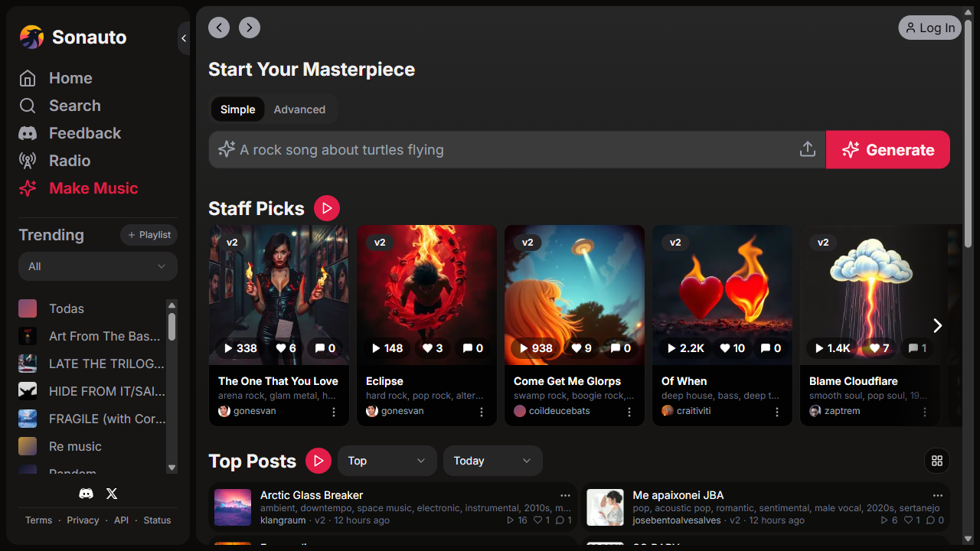Play the Staff Picks playlist
980x551 pixels.
(326, 208)
